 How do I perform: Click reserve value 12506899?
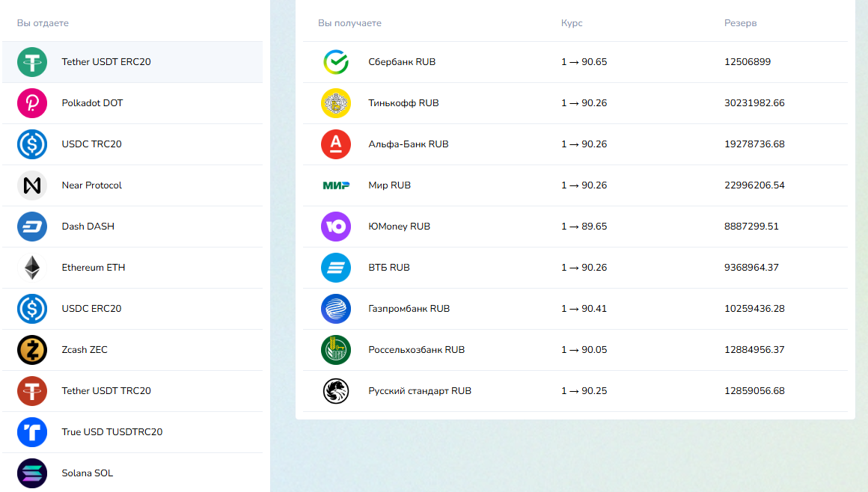(748, 62)
